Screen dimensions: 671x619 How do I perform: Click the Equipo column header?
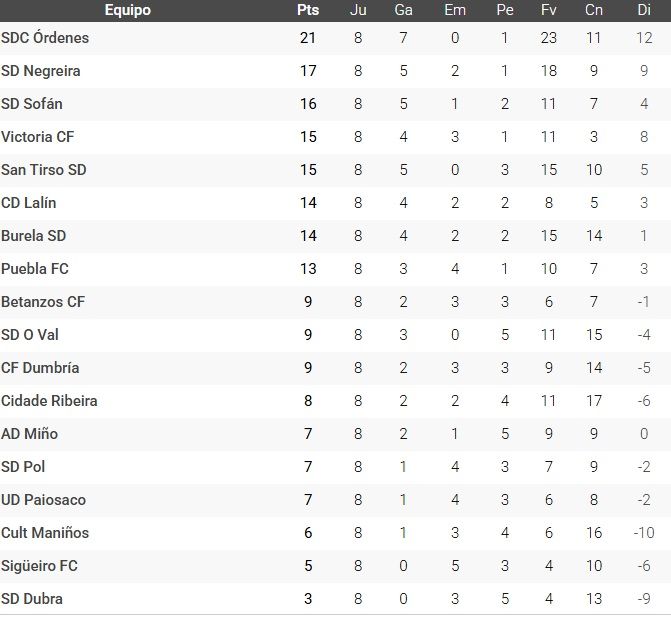pos(127,10)
